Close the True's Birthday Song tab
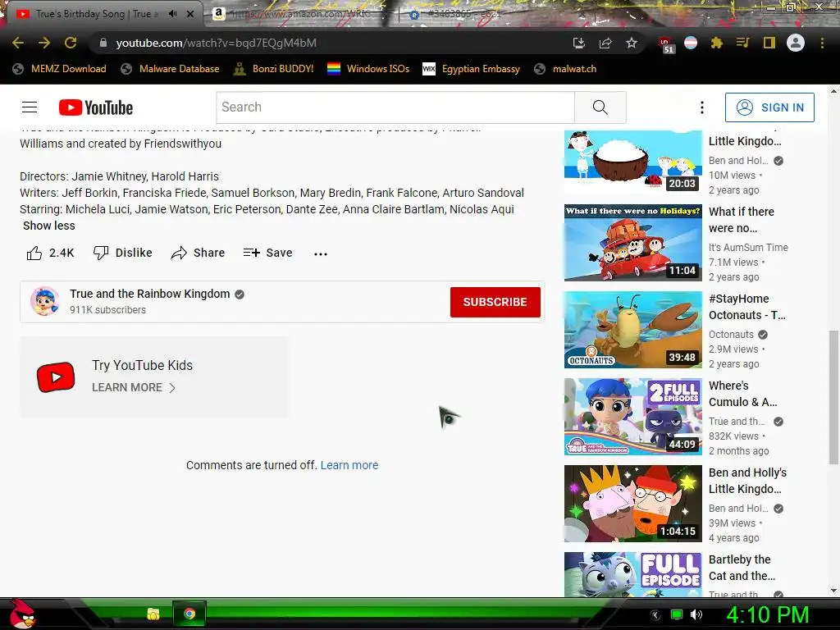The height and width of the screenshot is (630, 840). coord(190,14)
